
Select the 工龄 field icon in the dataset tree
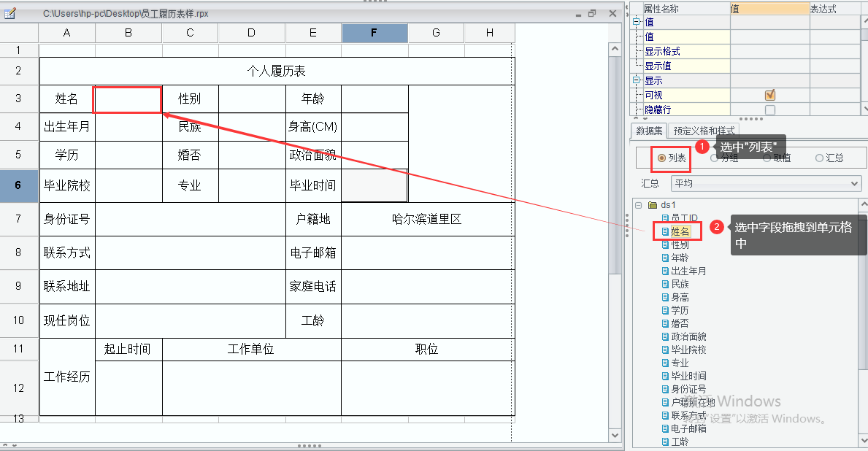tap(665, 442)
